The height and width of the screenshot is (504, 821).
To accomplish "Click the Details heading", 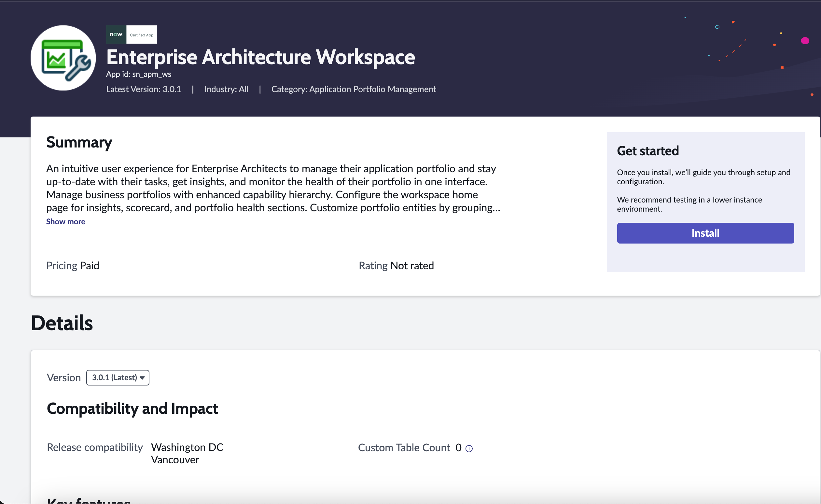I will click(x=62, y=323).
